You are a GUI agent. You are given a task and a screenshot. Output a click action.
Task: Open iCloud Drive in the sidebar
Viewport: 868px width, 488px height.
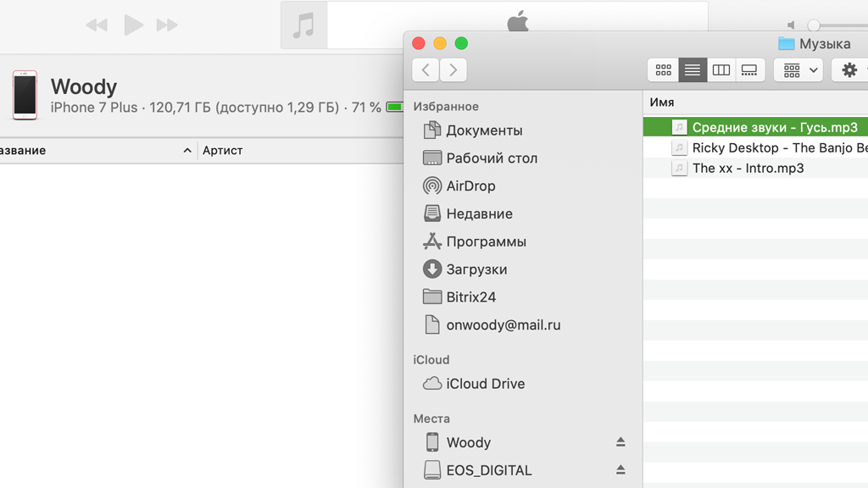pyautogui.click(x=474, y=384)
